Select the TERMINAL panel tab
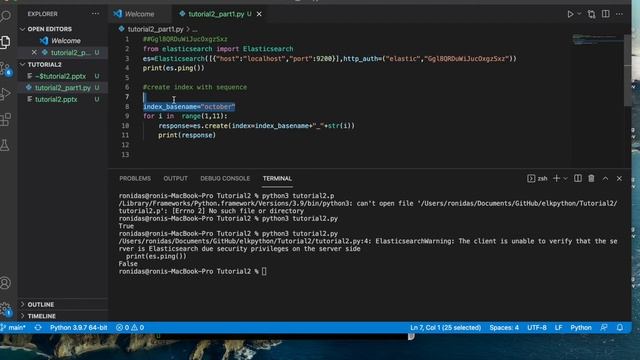The image size is (640, 360). (x=277, y=179)
